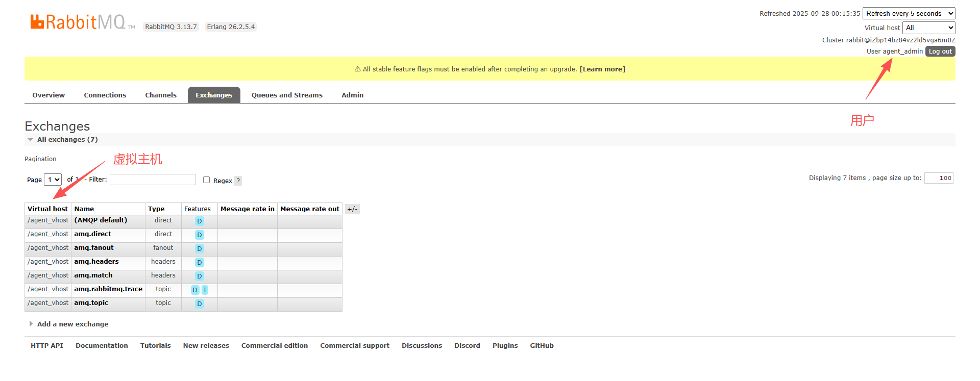Open the Tutorials footer link
This screenshot has height=381, width=980.
tap(156, 346)
